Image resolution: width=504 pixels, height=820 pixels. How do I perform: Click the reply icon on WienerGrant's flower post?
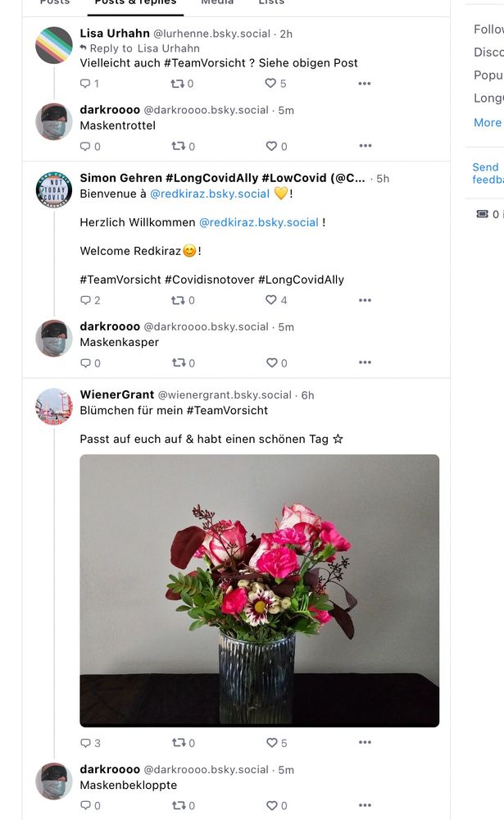pyautogui.click(x=85, y=743)
